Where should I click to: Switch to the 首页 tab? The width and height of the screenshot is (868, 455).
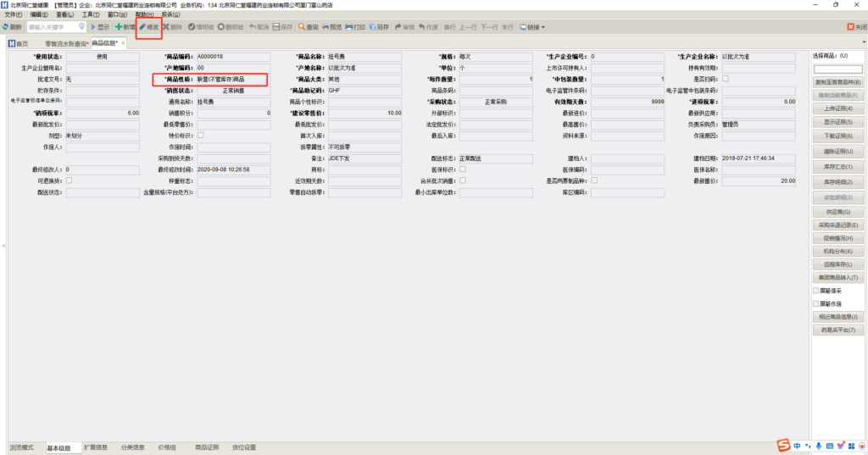point(19,43)
